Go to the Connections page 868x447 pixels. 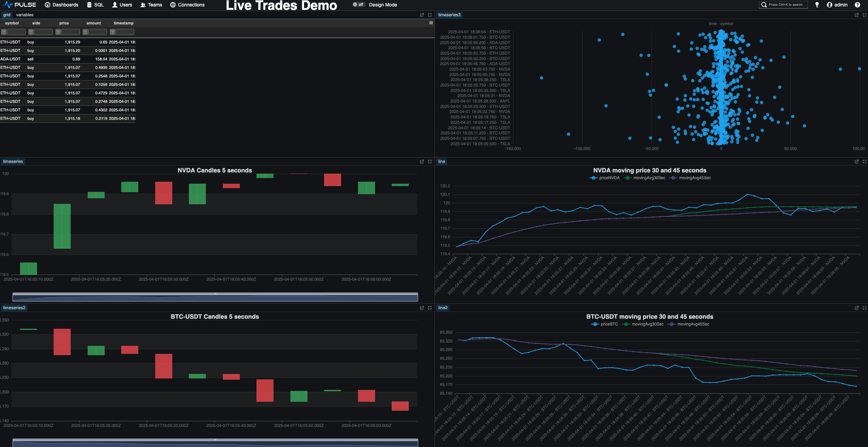click(x=187, y=5)
